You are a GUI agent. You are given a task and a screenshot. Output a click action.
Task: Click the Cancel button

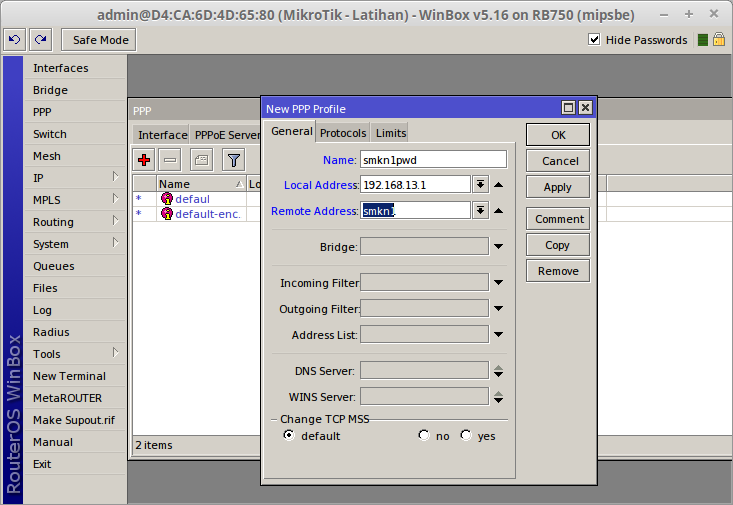click(558, 161)
